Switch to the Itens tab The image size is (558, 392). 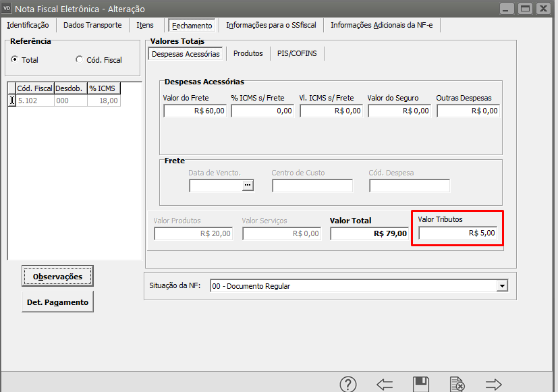(145, 26)
